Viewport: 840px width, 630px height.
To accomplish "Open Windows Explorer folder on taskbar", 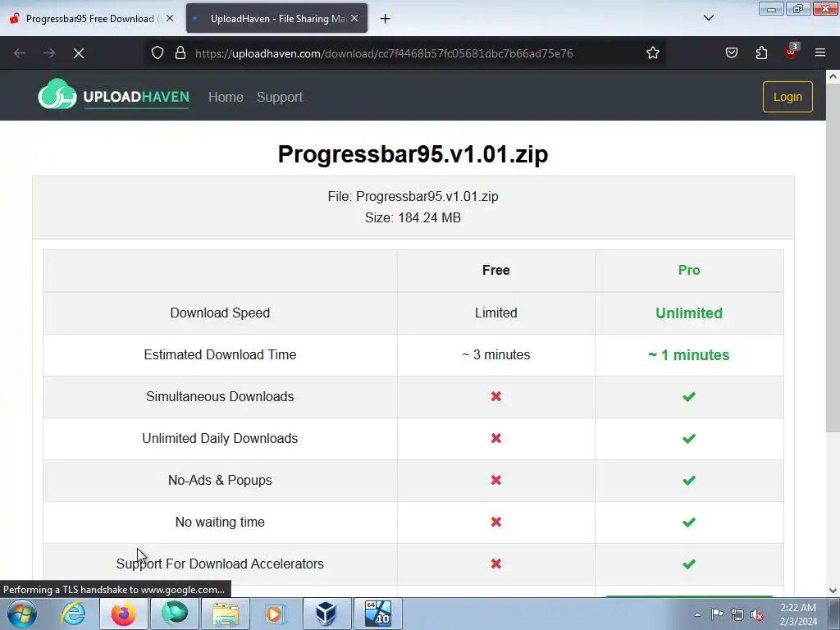I will [226, 614].
